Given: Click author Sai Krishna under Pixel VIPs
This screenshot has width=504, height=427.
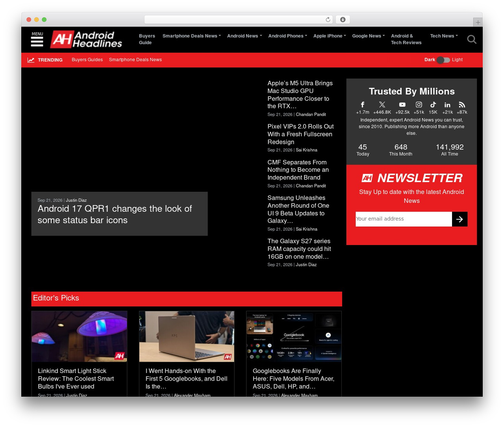Looking at the screenshot, I should [306, 150].
